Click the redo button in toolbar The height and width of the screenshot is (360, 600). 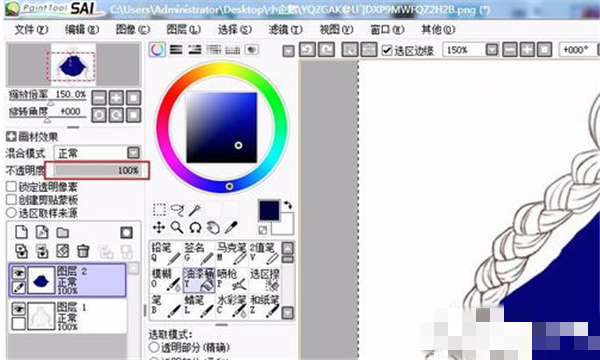pyautogui.click(x=326, y=50)
